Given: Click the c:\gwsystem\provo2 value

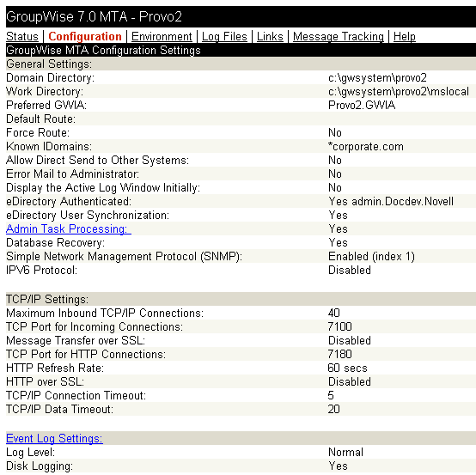Looking at the screenshot, I should [377, 77].
